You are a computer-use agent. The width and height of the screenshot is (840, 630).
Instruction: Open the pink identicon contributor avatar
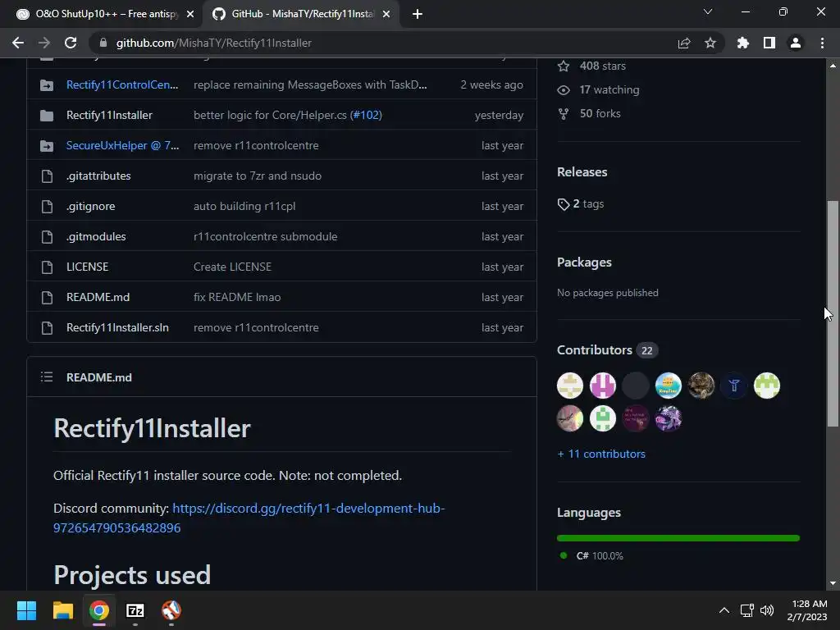pos(603,386)
